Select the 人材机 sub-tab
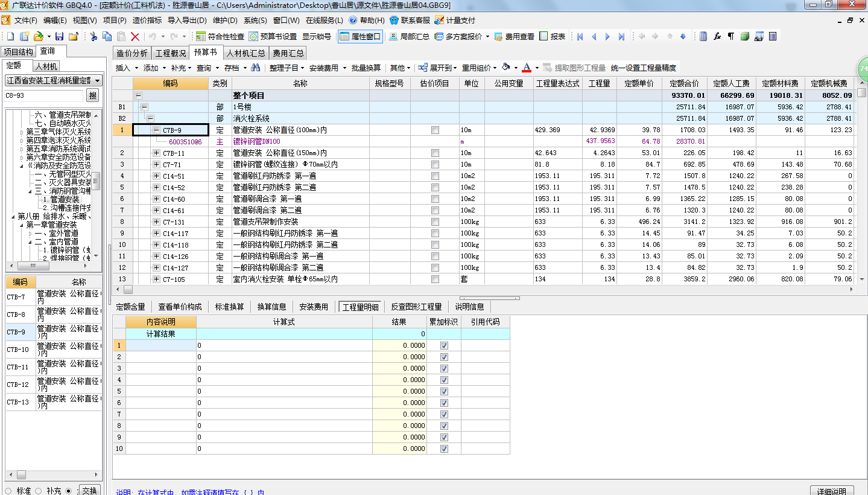 (45, 66)
